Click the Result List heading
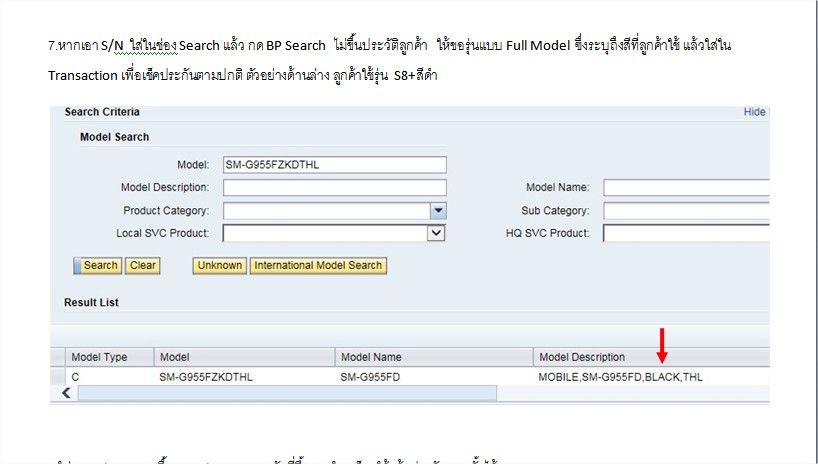This screenshot has height=464, width=818. [x=91, y=303]
